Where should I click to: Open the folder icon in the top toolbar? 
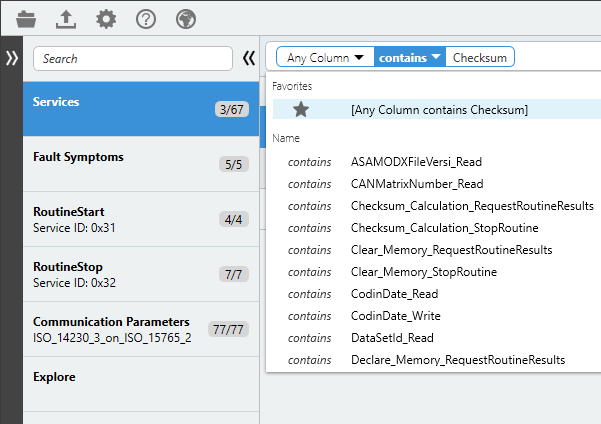[26, 19]
